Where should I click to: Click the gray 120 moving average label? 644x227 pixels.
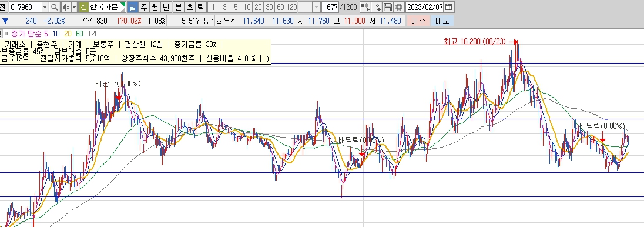point(93,34)
